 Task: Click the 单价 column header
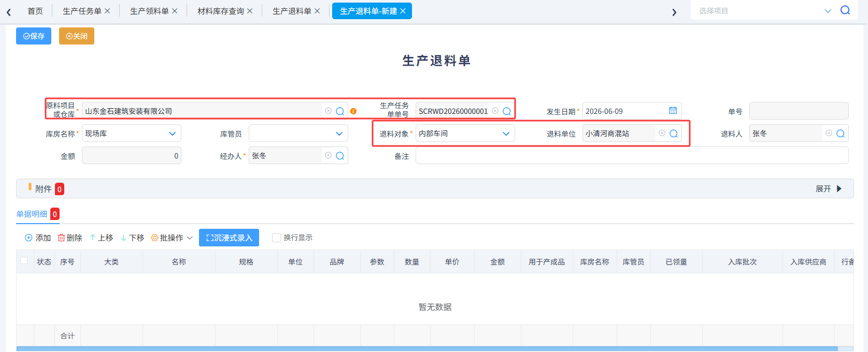click(452, 262)
